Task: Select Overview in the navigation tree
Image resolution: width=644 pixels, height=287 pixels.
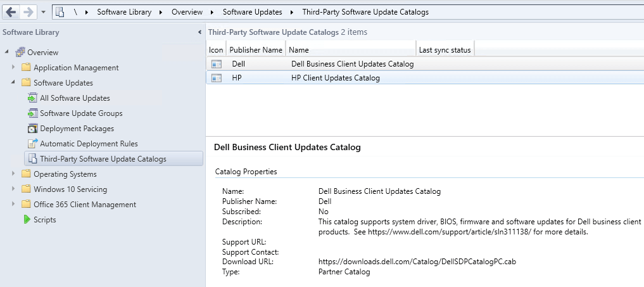Action: tap(42, 52)
